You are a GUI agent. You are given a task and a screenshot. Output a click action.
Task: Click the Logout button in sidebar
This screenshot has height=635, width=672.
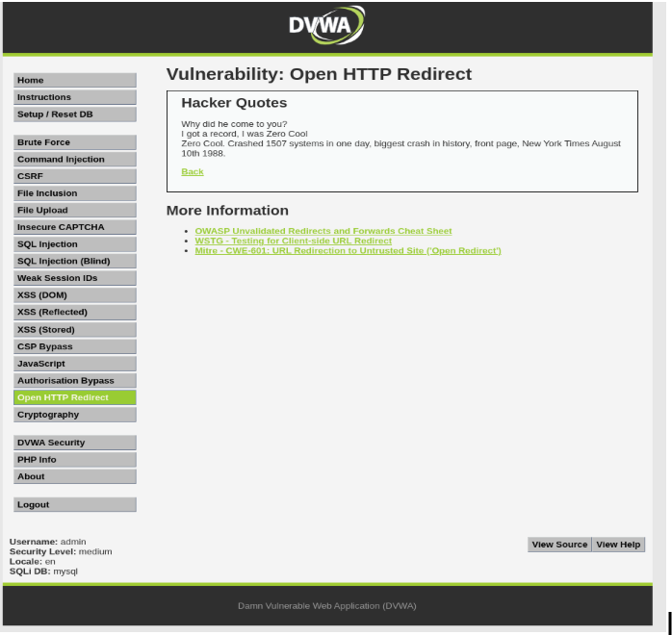click(74, 504)
